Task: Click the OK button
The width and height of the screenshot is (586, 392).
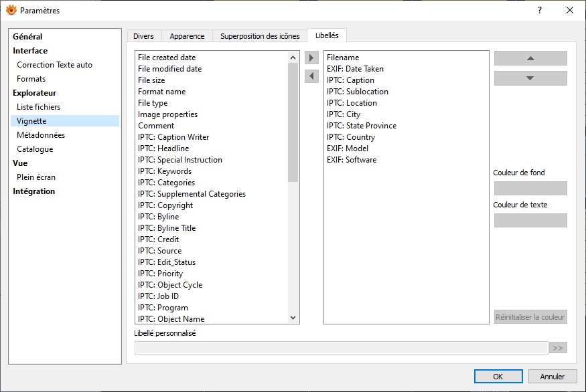Action: point(498,377)
